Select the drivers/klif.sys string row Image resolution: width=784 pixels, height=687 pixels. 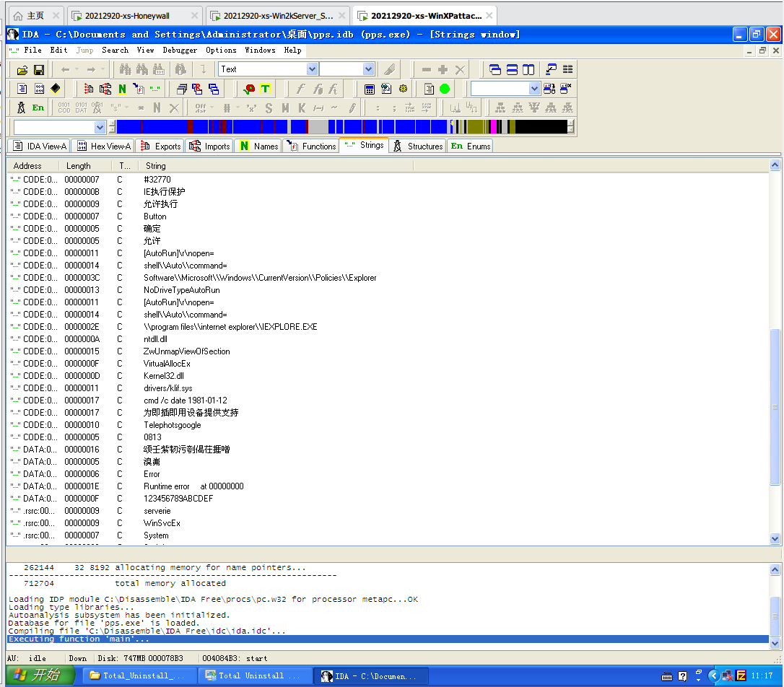click(388, 388)
